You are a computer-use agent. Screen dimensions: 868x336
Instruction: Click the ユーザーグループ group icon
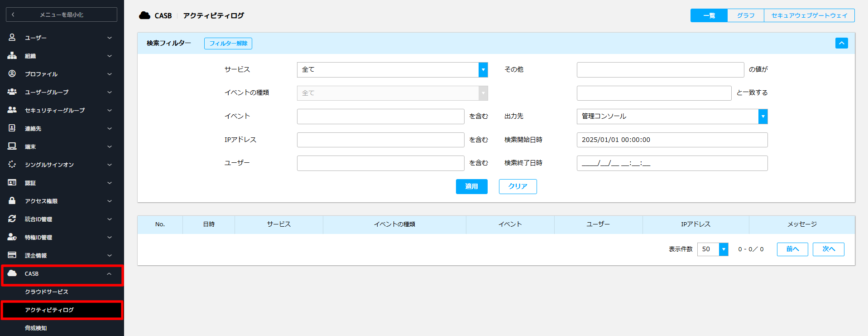pyautogui.click(x=12, y=92)
